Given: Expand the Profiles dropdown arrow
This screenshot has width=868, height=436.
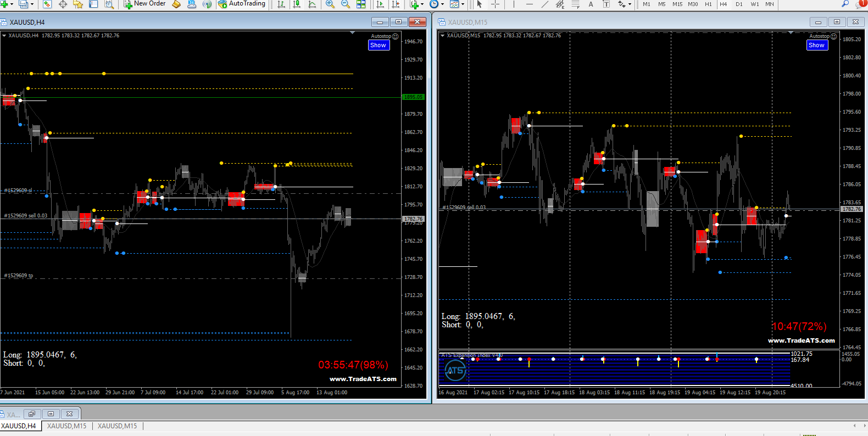Looking at the screenshot, I should coord(31,4).
